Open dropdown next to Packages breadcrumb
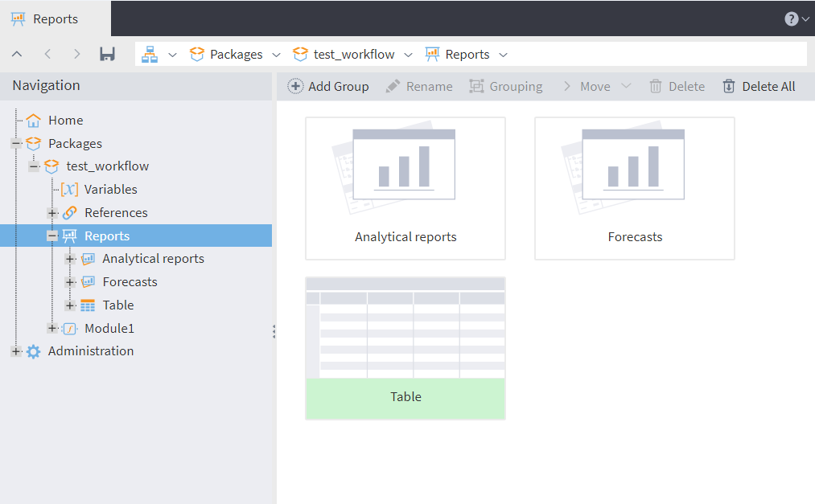Image resolution: width=815 pixels, height=504 pixels. 276,55
